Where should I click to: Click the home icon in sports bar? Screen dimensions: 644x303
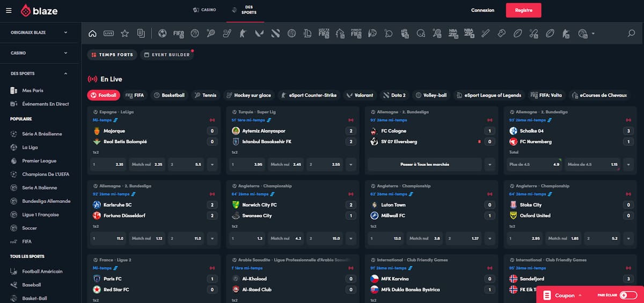pos(92,33)
